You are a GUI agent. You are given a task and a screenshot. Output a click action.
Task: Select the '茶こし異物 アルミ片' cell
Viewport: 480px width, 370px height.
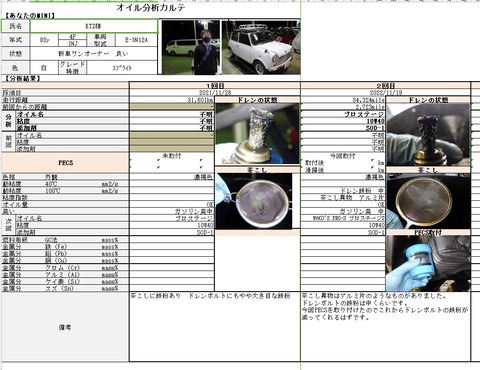343,197
